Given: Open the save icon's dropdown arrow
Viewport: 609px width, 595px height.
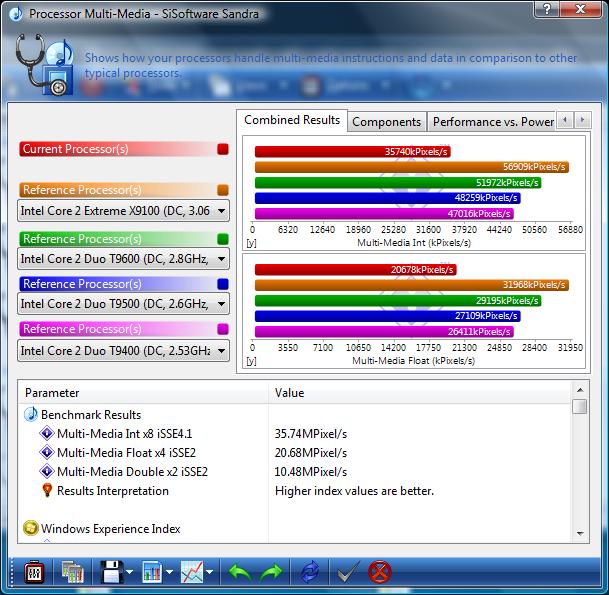Looking at the screenshot, I should (x=129, y=572).
